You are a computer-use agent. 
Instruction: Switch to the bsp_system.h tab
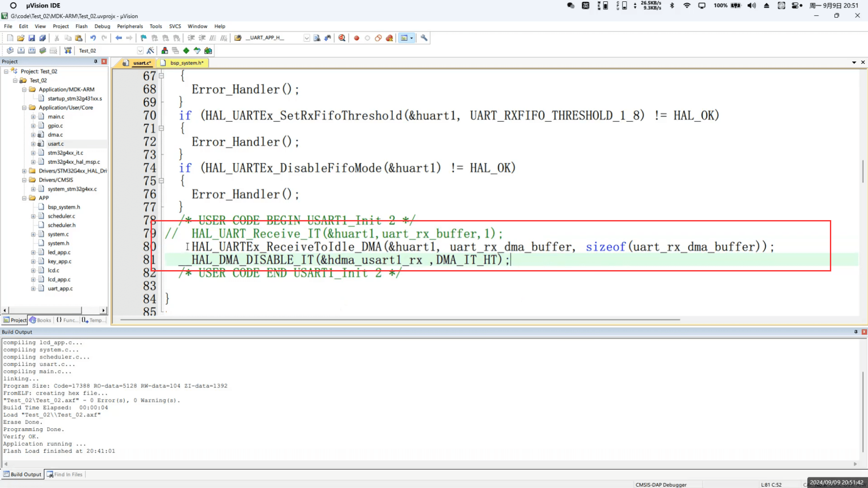186,63
